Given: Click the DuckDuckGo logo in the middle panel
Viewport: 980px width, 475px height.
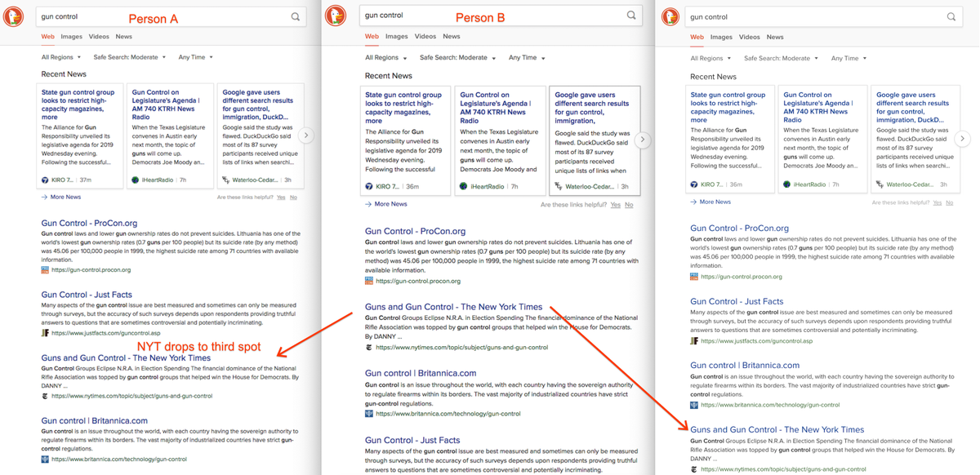Looking at the screenshot, I should click(336, 16).
